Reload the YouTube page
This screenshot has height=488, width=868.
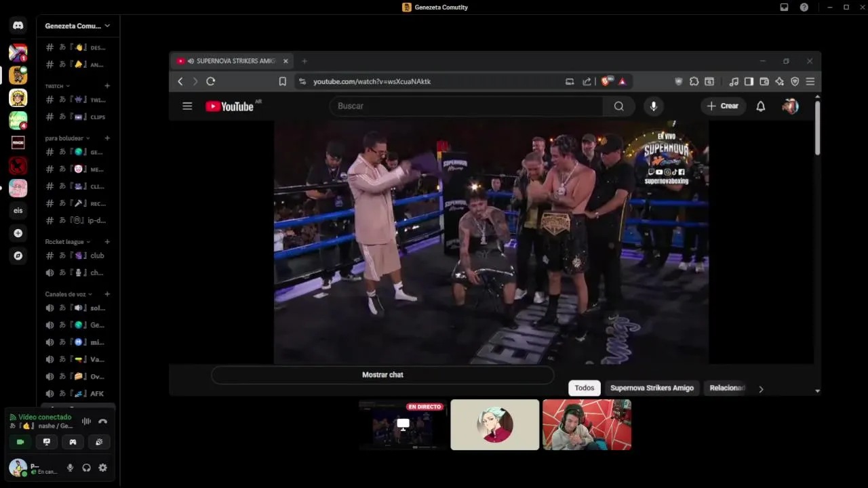pyautogui.click(x=211, y=81)
